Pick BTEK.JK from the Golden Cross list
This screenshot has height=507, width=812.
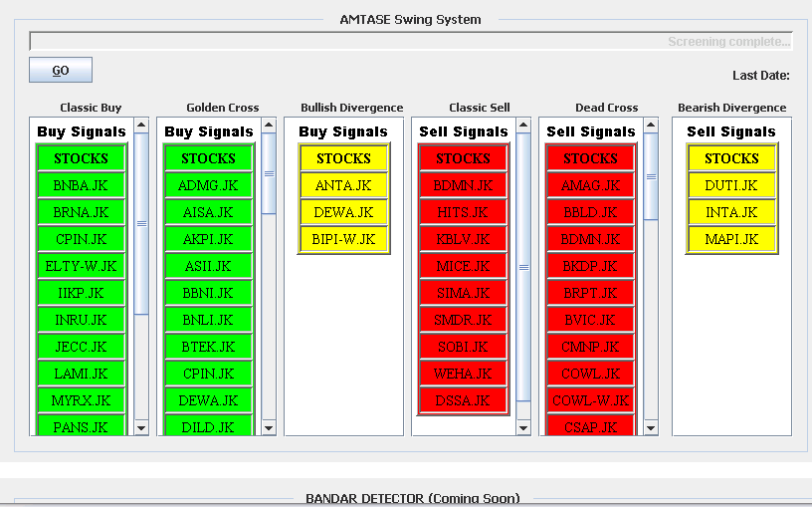[208, 347]
